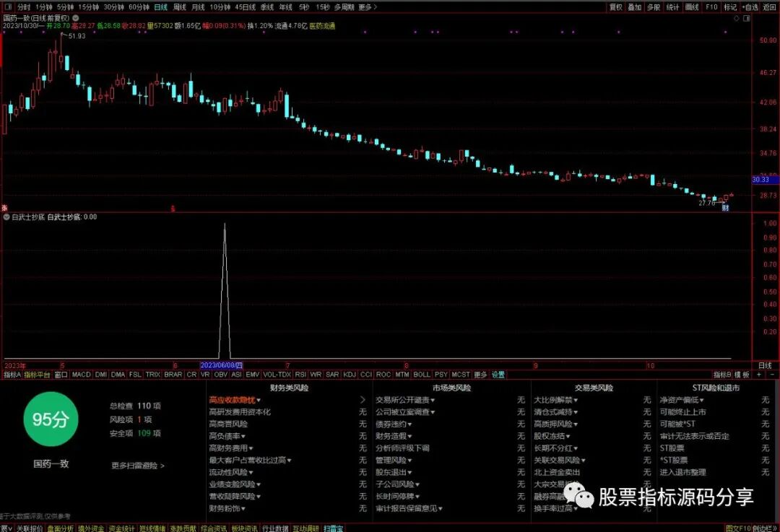Screen dimensions: 780x532
Task: Click the 复权 button
Action: pyautogui.click(x=616, y=7)
